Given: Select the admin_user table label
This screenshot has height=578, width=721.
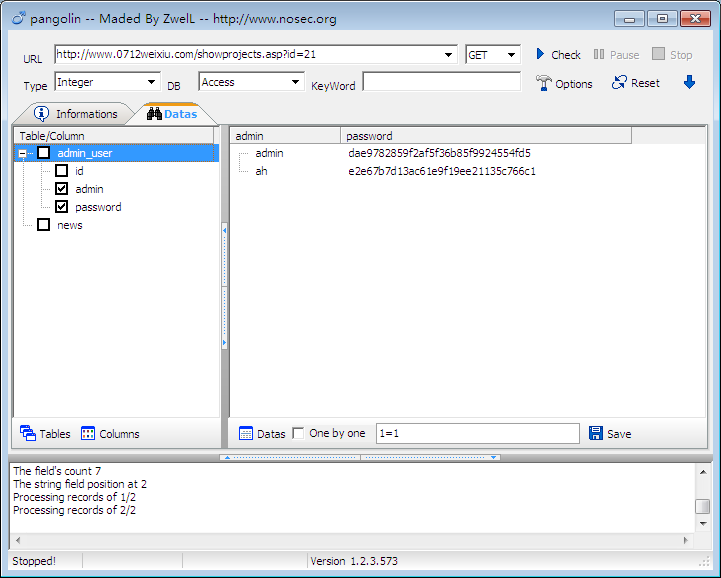Looking at the screenshot, I should (85, 153).
